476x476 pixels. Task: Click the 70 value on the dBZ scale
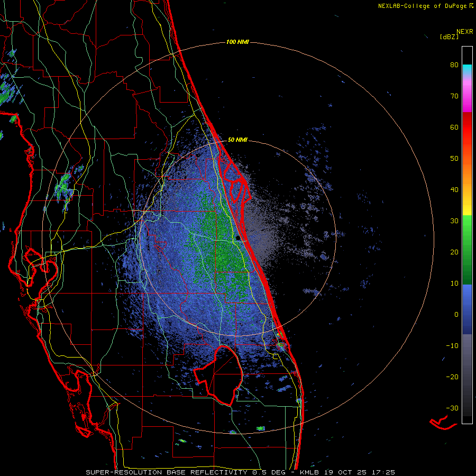click(x=454, y=96)
